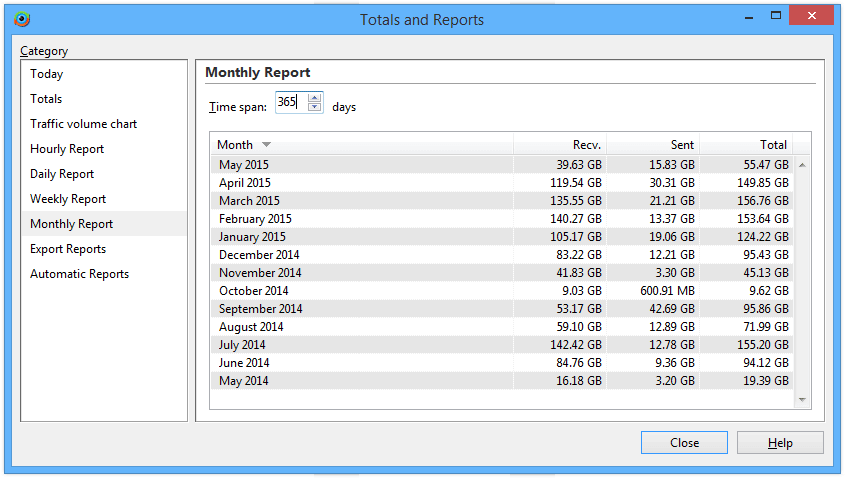
Task: Sort by the Recv. column header
Action: tap(560, 145)
